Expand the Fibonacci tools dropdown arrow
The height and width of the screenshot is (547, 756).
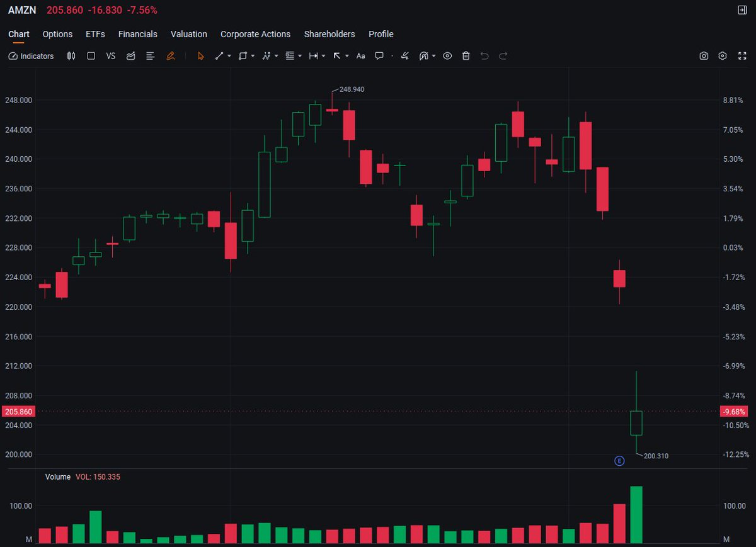pos(300,56)
